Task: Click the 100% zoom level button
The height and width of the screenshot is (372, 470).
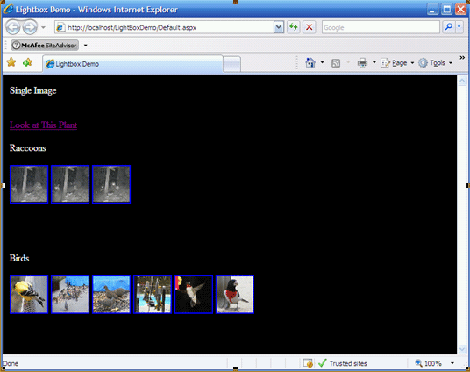Action: point(428,363)
